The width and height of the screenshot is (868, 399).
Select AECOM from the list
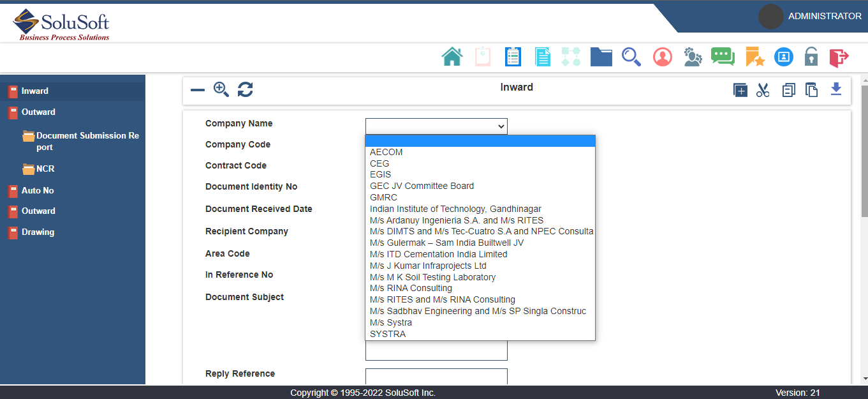tap(480, 153)
